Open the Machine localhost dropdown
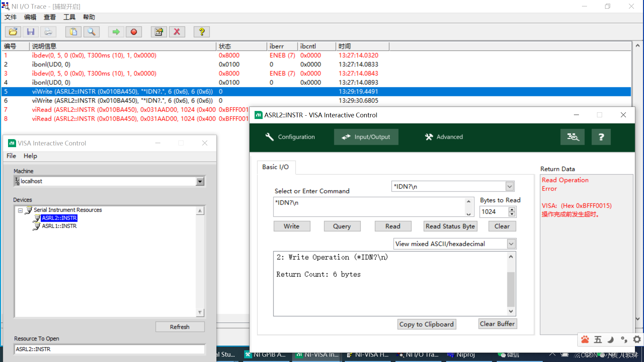Viewport: 644px width, 362px height. pyautogui.click(x=200, y=181)
